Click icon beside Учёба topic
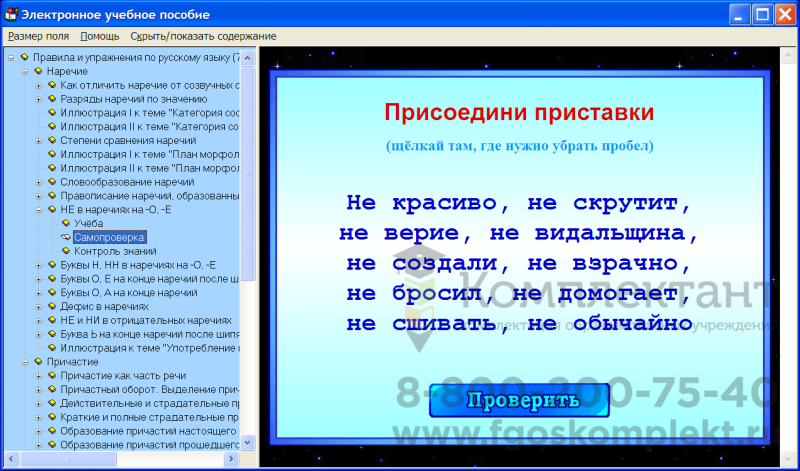Image resolution: width=800 pixels, height=471 pixels. [65, 223]
